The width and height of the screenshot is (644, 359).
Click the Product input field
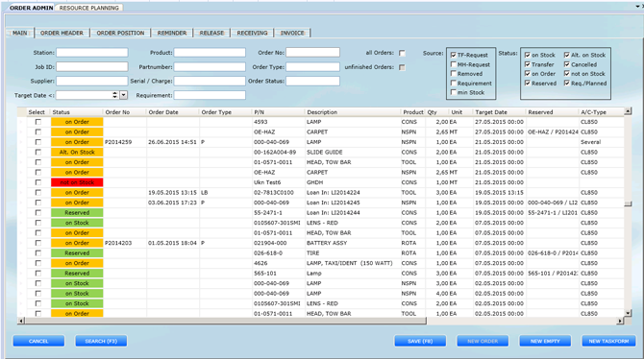210,53
